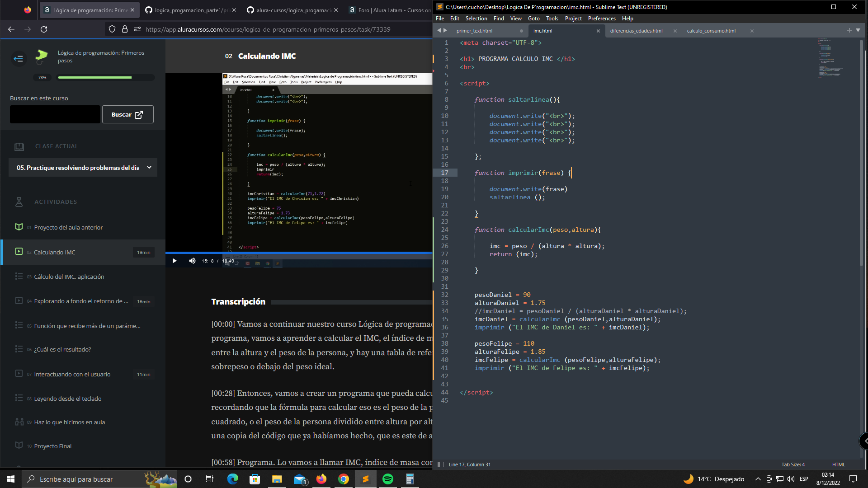Close the 'alura-cursos/logica_progamaci' browser tab
The width and height of the screenshot is (868, 488).
pyautogui.click(x=336, y=10)
